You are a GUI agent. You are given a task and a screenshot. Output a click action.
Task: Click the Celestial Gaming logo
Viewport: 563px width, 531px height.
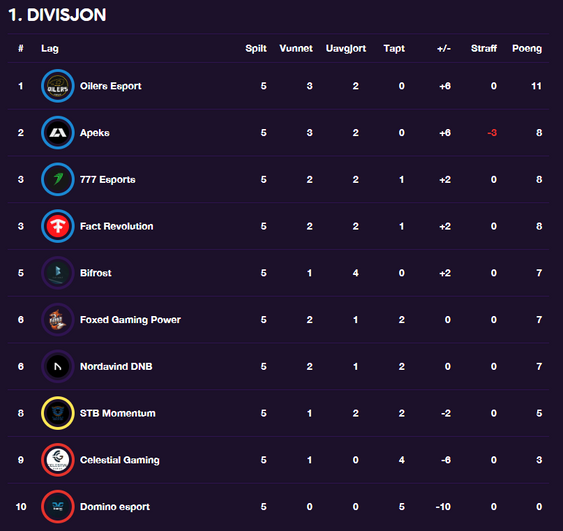(x=57, y=460)
